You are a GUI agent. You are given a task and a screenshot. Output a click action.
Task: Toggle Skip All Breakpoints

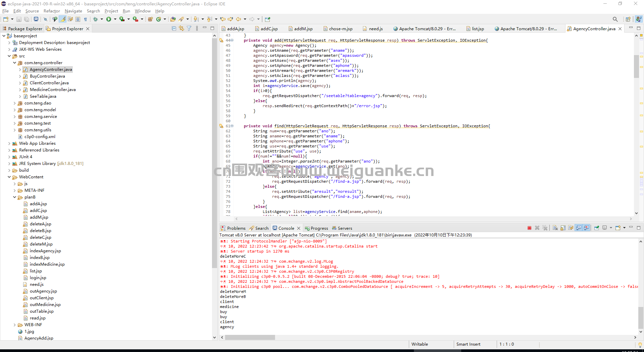tap(46, 19)
